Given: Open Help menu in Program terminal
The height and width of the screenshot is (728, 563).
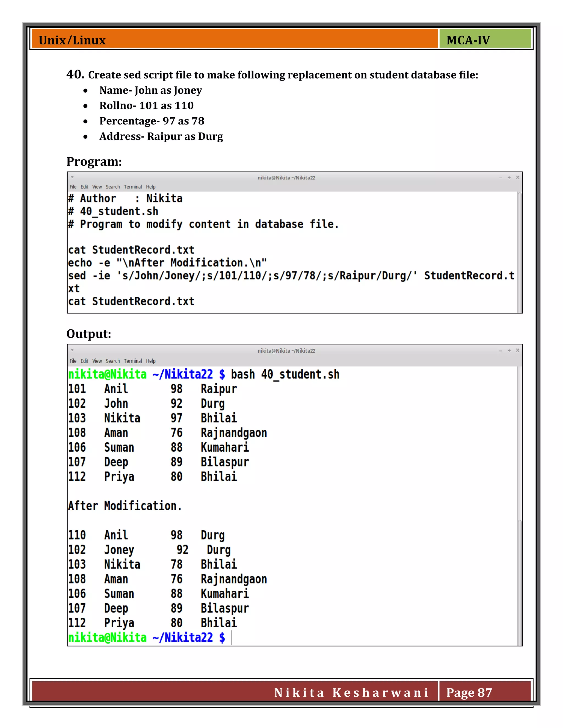Looking at the screenshot, I should (151, 187).
